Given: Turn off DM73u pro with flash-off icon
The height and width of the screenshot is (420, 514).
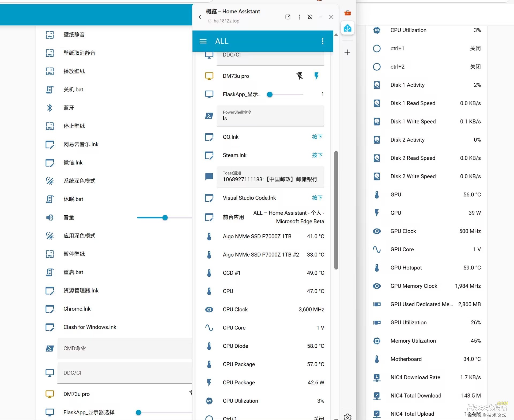Looking at the screenshot, I should (x=300, y=76).
